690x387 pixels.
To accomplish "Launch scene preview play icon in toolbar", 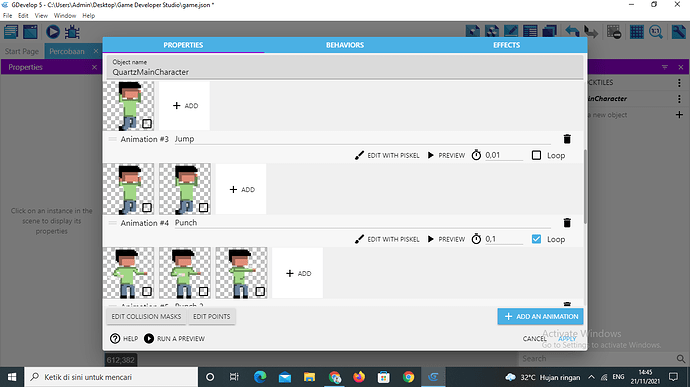I will tap(53, 32).
